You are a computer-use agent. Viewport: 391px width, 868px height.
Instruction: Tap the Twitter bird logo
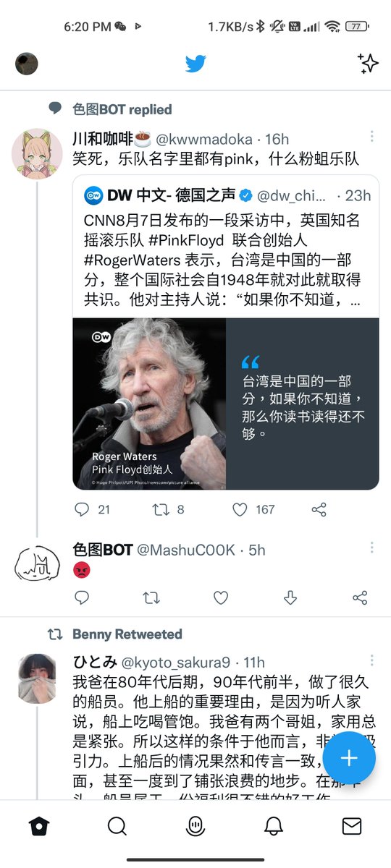pyautogui.click(x=195, y=64)
